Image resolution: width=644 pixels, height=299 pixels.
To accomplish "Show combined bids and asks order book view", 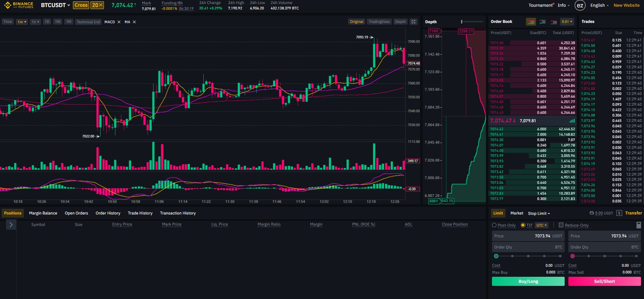I will pos(531,22).
